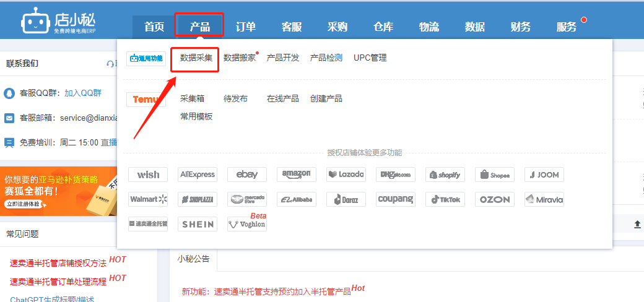
Task: Open the wish platform icon
Action: pos(148,175)
